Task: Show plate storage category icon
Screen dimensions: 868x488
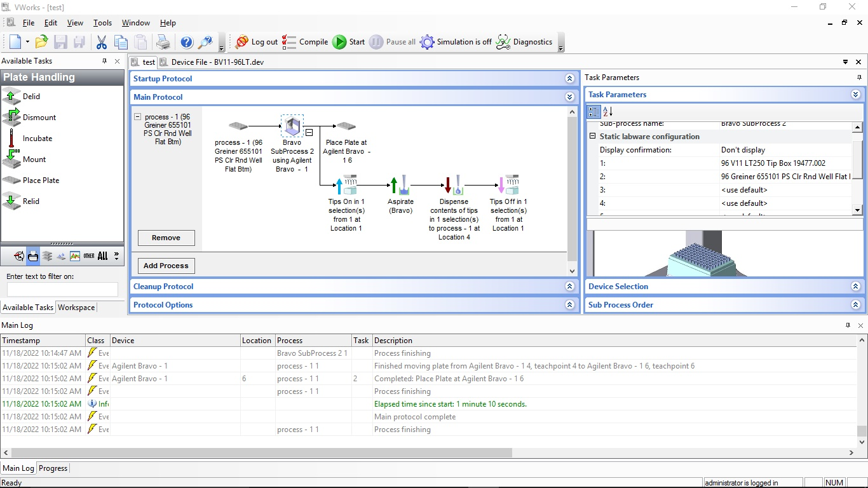Action: tap(47, 256)
